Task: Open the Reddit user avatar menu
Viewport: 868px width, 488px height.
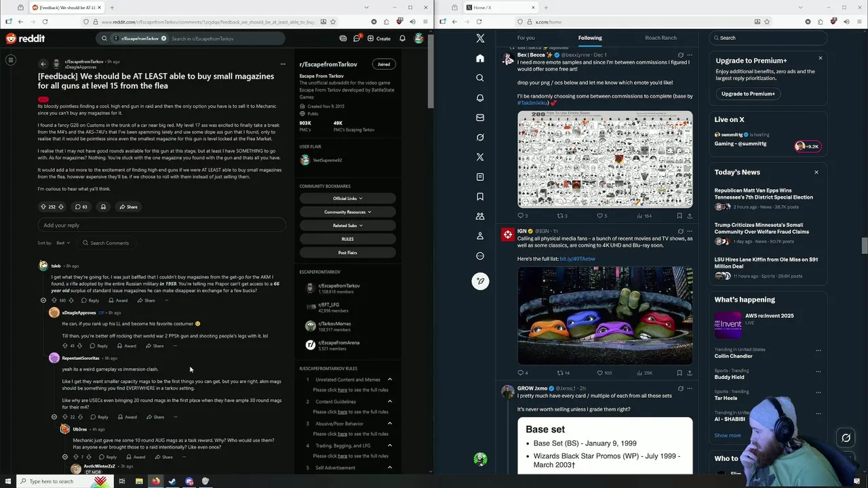Action: (419, 39)
